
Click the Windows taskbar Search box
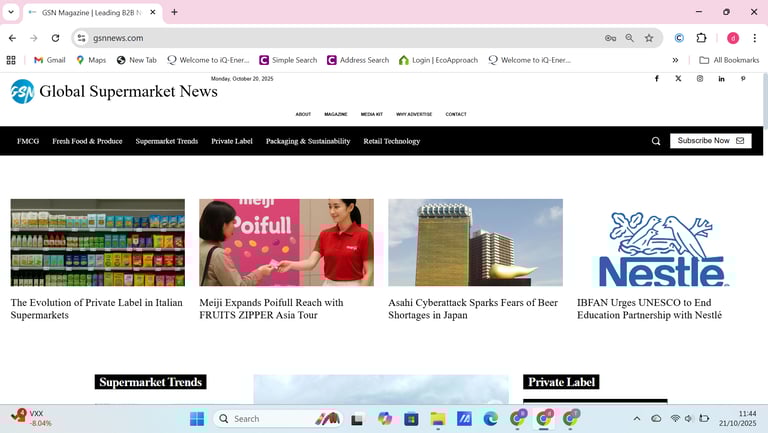pyautogui.click(x=278, y=419)
